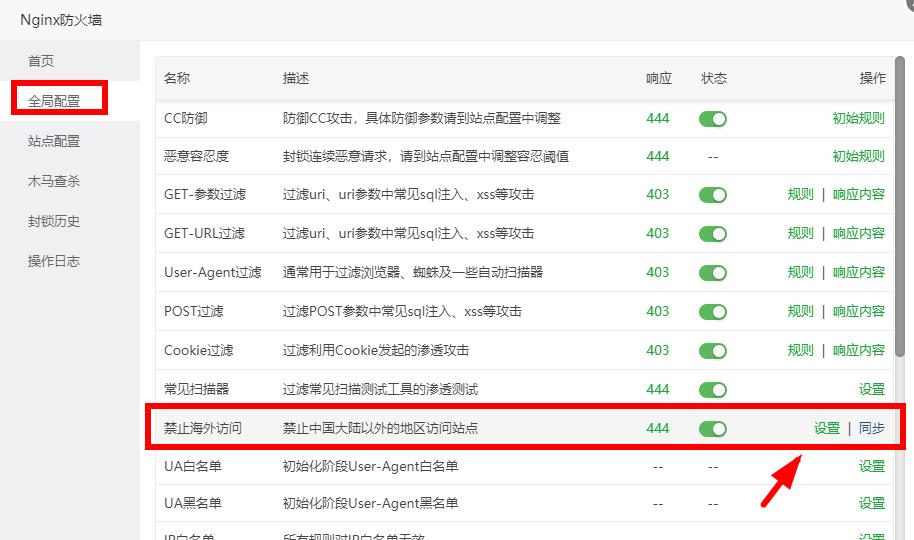914x540 pixels.
Task: Edit 响应内容 for GET-URL过滤
Action: coord(859,233)
